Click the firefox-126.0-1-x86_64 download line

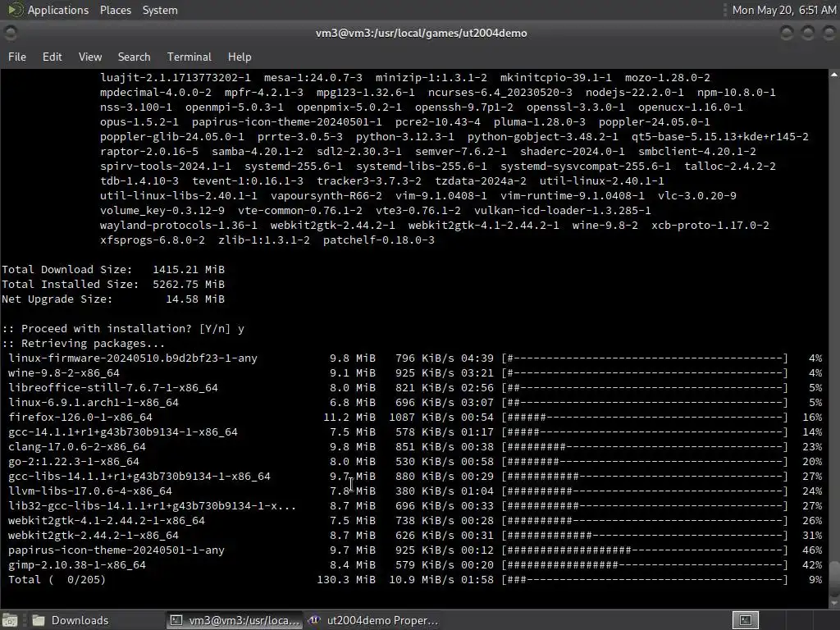click(x=414, y=417)
